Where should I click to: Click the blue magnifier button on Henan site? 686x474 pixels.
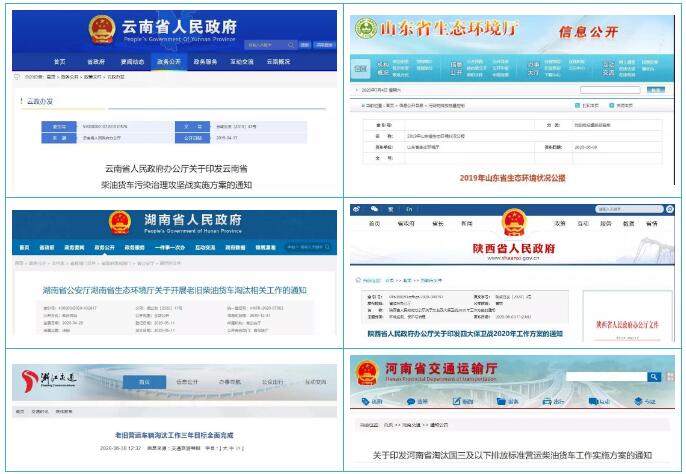click(x=654, y=376)
